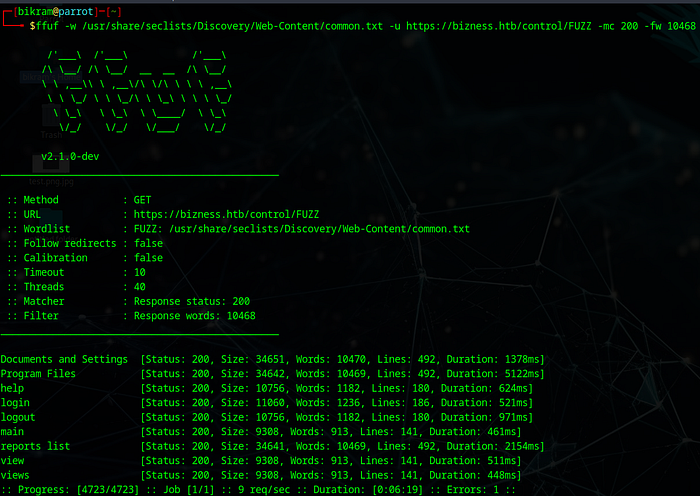700x496 pixels.
Task: Click the logout result name
Action: [x=18, y=417]
